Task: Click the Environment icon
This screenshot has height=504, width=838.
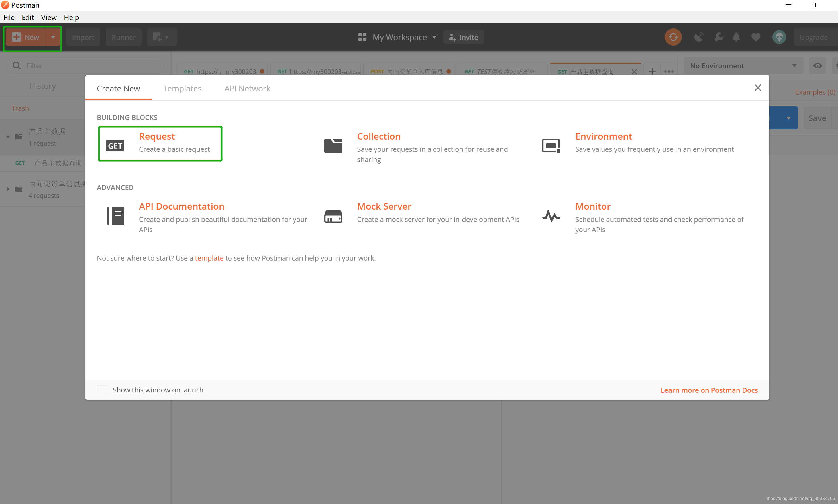Action: (551, 146)
